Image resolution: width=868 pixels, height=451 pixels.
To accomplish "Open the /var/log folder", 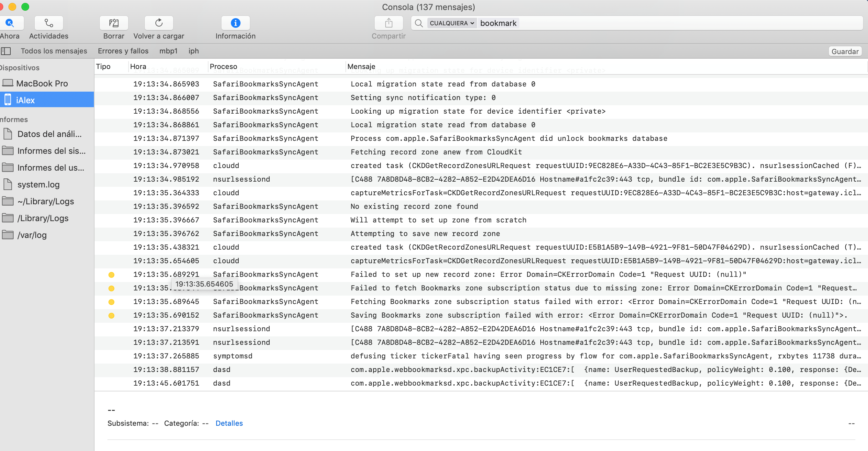I will [x=32, y=235].
